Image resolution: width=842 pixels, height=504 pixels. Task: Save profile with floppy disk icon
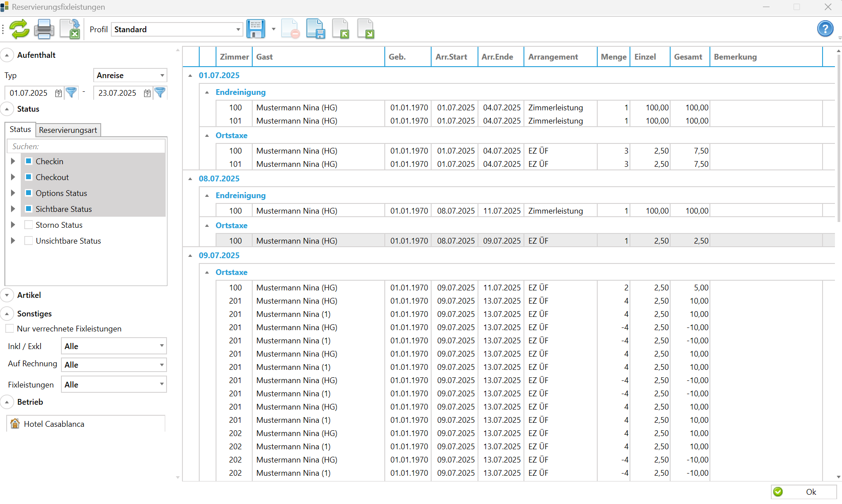point(256,29)
